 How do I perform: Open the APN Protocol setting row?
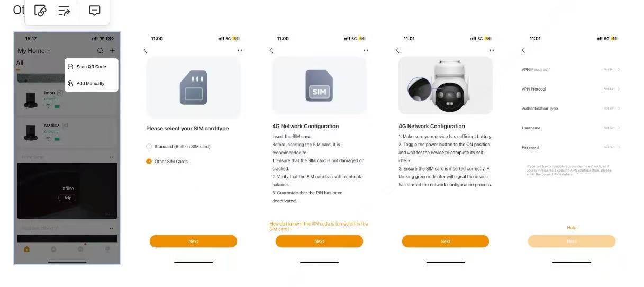click(571, 89)
